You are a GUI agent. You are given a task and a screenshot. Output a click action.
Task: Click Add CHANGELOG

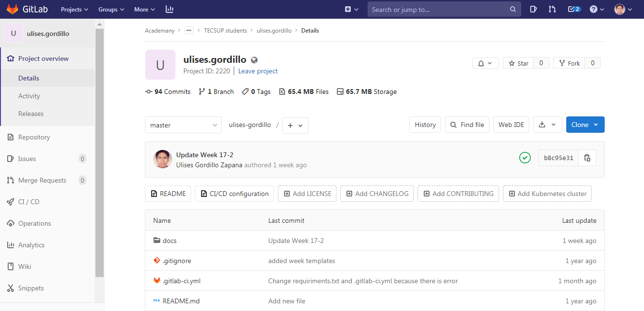pos(377,194)
